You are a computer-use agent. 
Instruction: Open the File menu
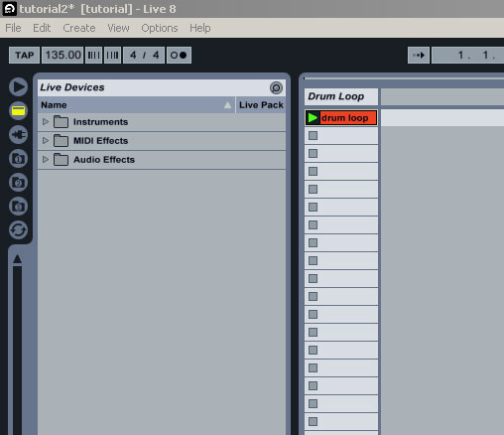click(x=13, y=28)
